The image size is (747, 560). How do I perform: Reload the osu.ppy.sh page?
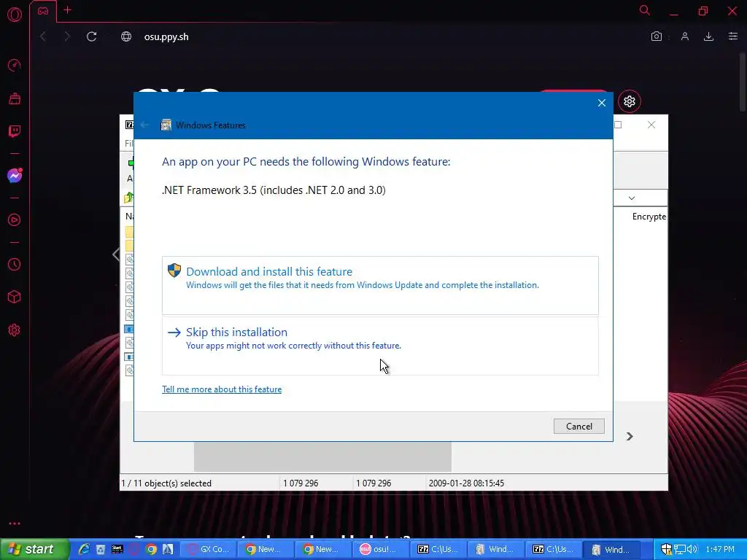91,36
